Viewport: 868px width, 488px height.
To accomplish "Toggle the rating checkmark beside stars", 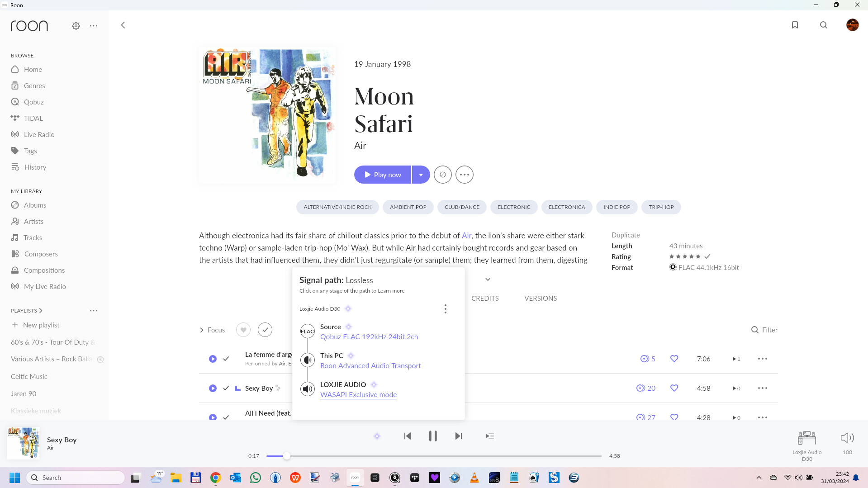I will [x=707, y=257].
